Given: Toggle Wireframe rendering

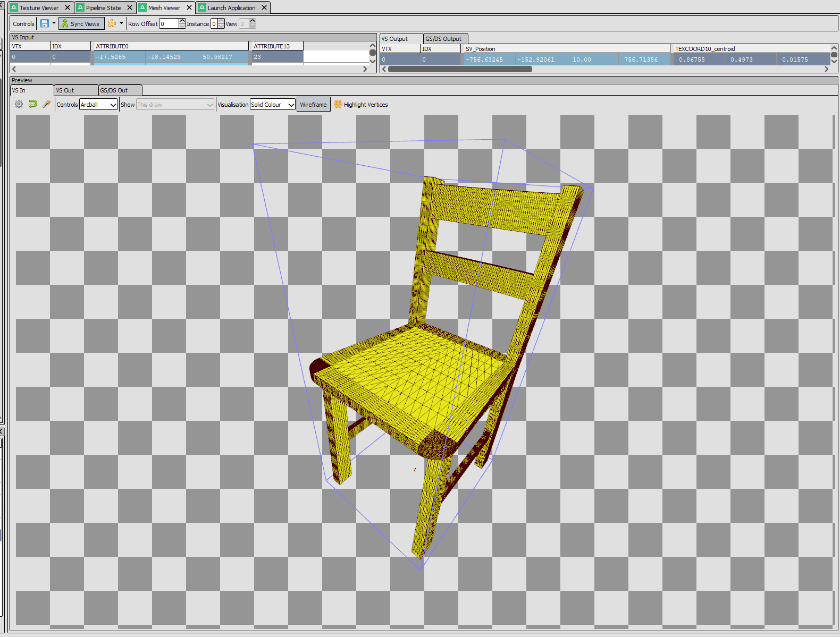Looking at the screenshot, I should pos(313,105).
